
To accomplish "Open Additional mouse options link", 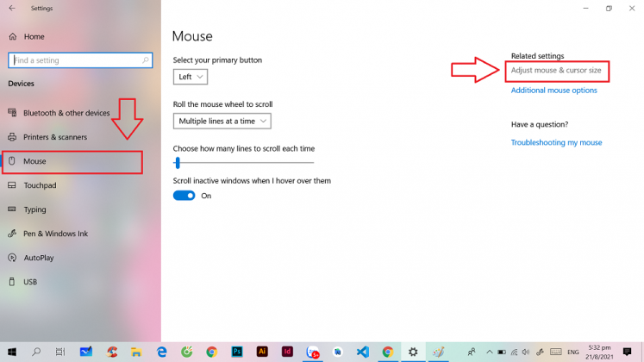I will point(553,90).
